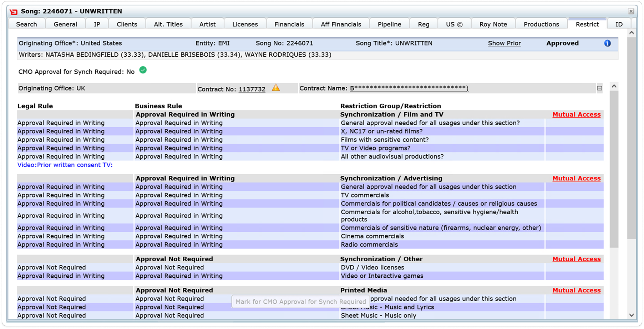Click Mutual Access for Synchronization / Advertising

tap(577, 178)
